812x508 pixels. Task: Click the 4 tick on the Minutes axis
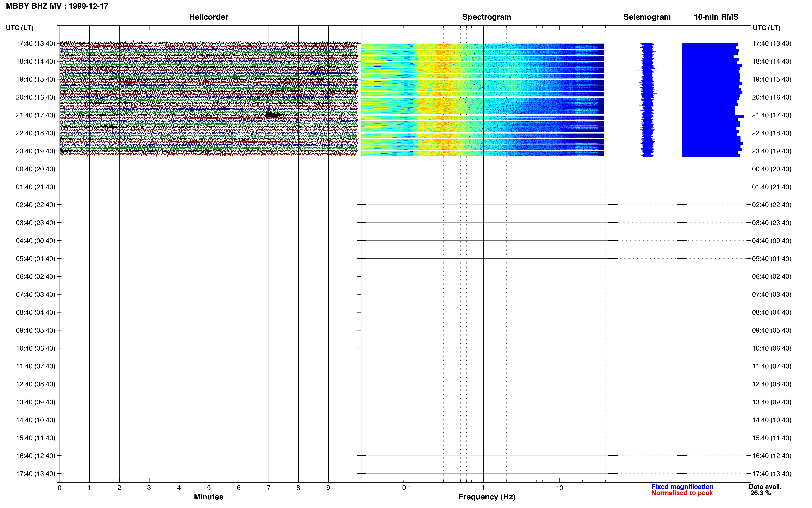pyautogui.click(x=179, y=487)
